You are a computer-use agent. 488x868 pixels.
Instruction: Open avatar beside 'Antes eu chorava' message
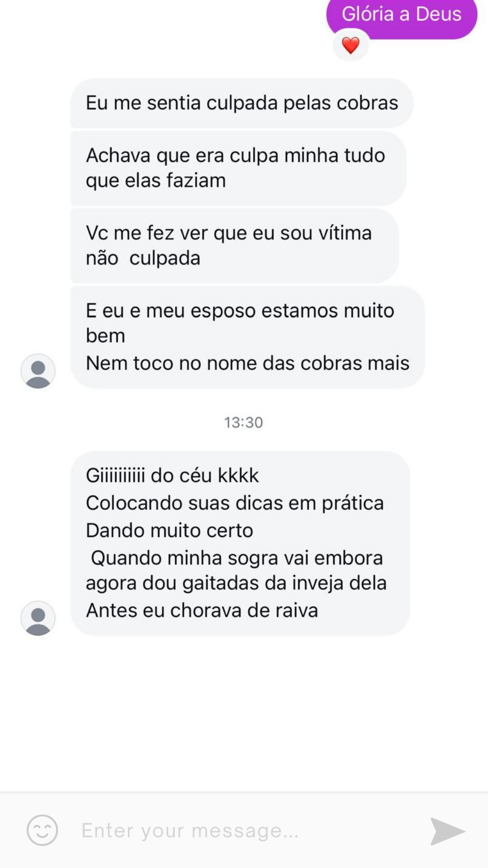point(38,618)
